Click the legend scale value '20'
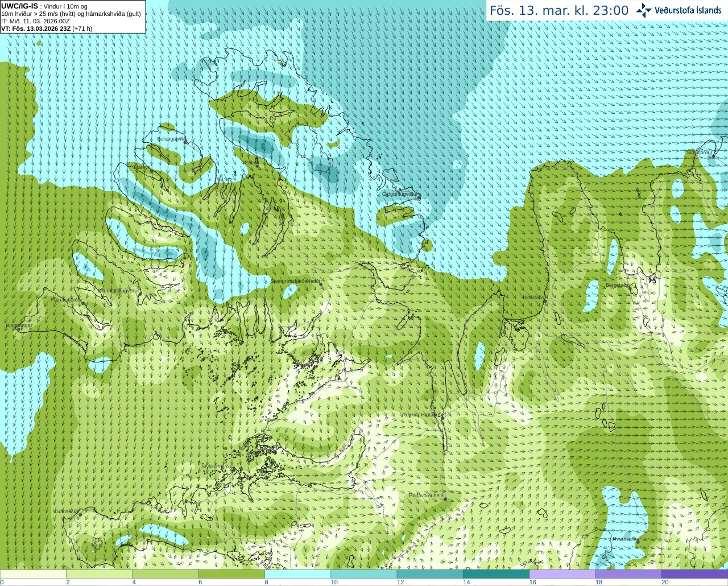This screenshot has height=586, width=728. coord(665,582)
